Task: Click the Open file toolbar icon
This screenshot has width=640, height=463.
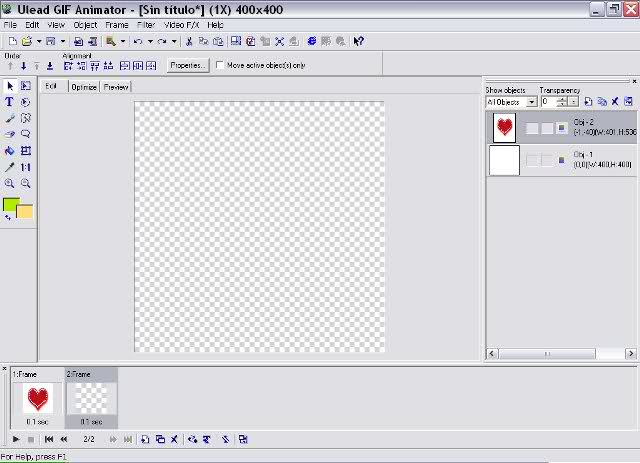Action: point(27,41)
